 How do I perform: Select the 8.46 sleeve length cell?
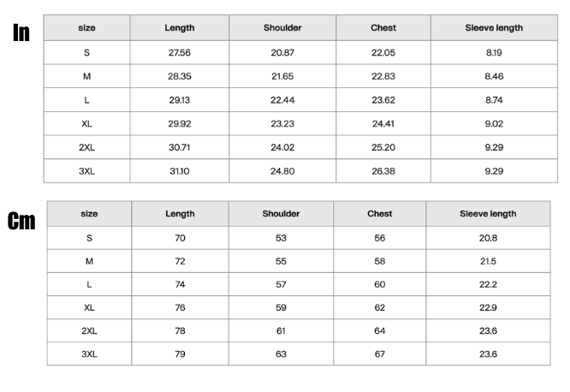(x=494, y=76)
